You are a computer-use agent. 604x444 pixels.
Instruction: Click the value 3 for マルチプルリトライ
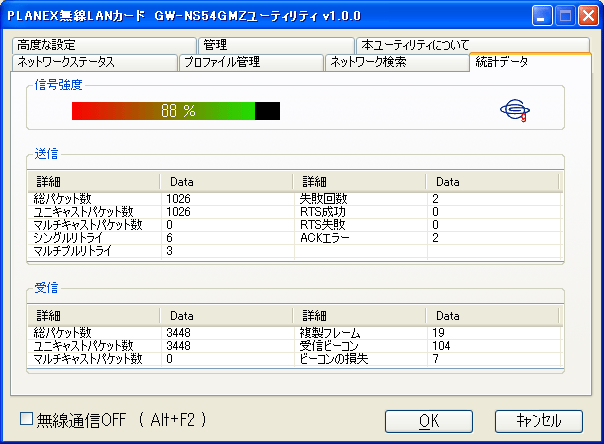169,251
